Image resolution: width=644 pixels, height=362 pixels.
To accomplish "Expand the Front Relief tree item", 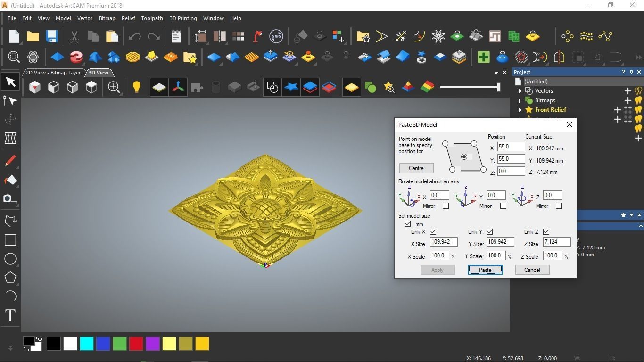I will [x=520, y=109].
